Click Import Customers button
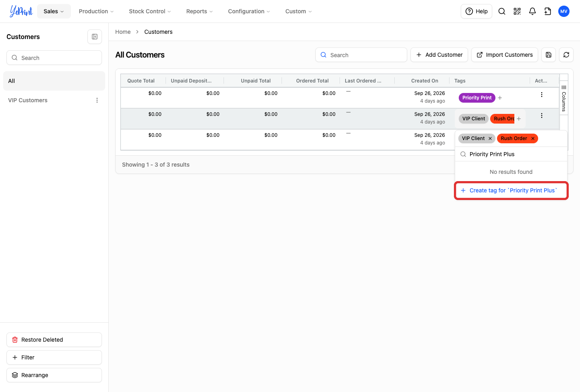This screenshot has width=580, height=392. tap(505, 55)
